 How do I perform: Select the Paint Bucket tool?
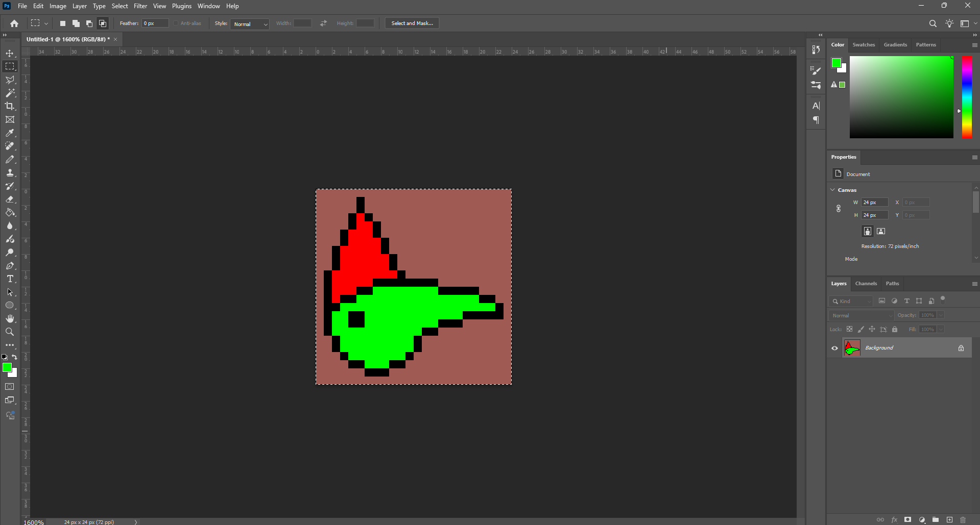[10, 213]
